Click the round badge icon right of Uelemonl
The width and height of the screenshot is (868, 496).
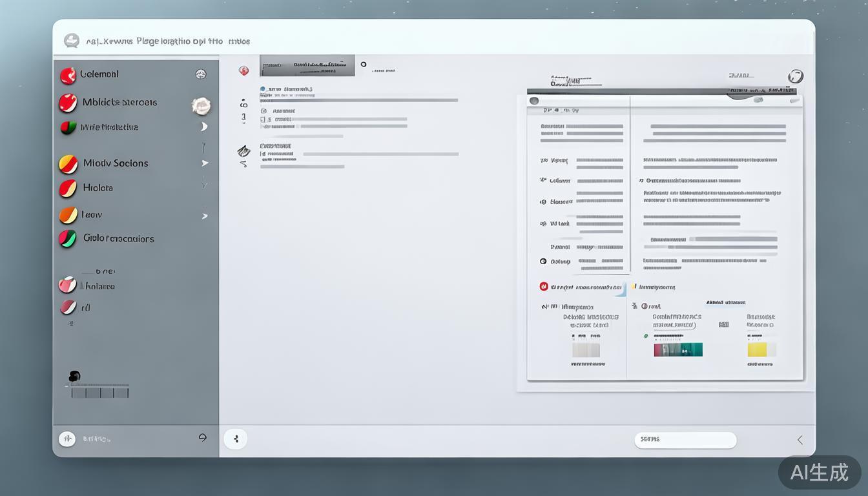pyautogui.click(x=201, y=74)
